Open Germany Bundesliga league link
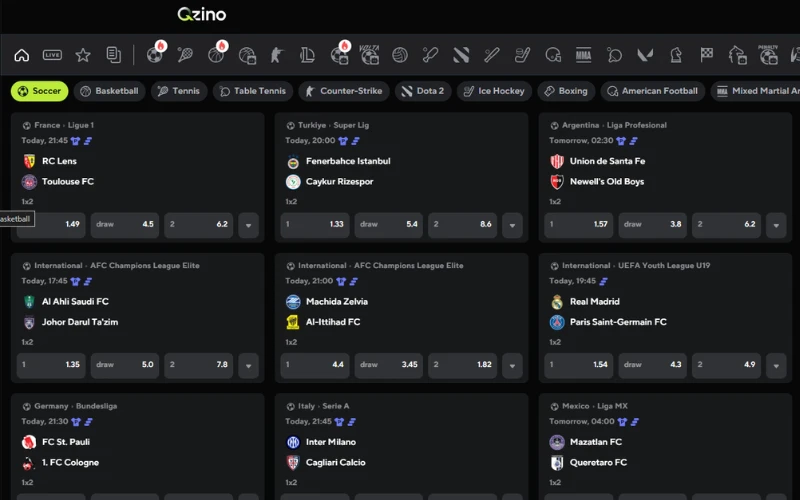This screenshot has width=800, height=500. (x=76, y=406)
